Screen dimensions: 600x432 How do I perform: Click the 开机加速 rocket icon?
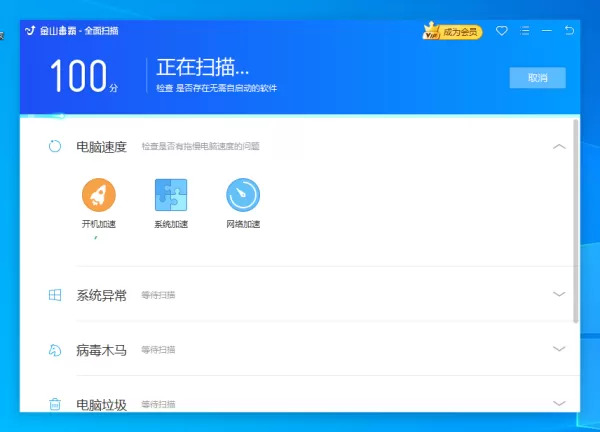(99, 195)
